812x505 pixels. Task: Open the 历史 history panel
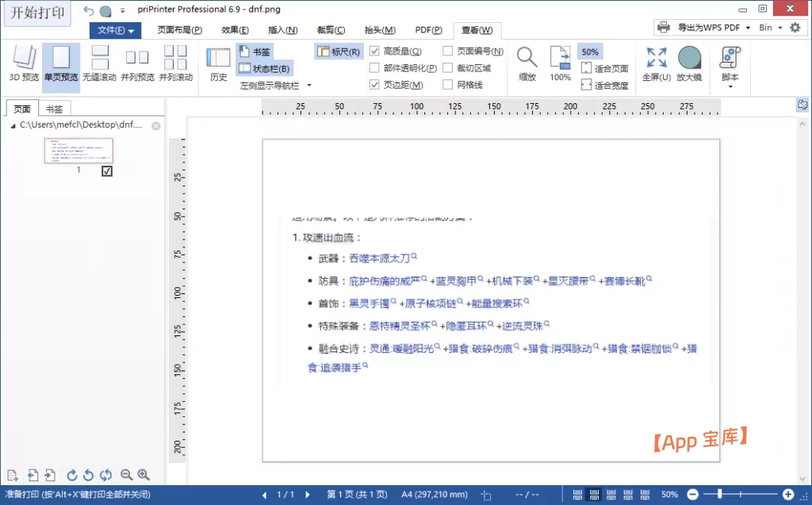point(218,63)
